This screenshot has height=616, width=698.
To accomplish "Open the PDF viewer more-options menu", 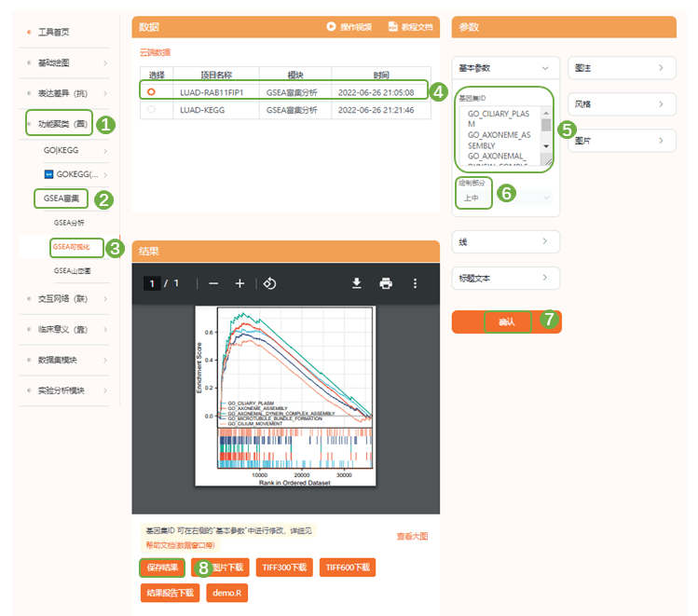I will [415, 283].
